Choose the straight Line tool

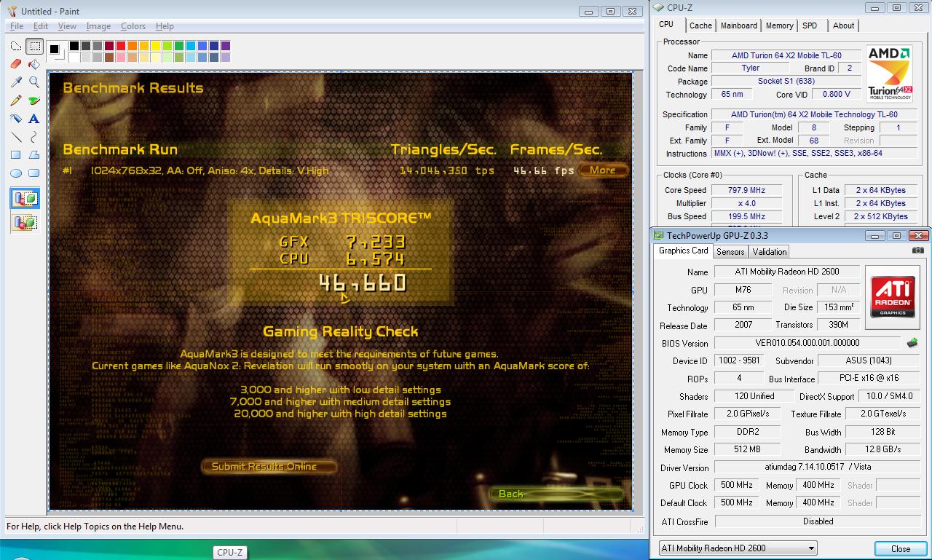(16, 137)
